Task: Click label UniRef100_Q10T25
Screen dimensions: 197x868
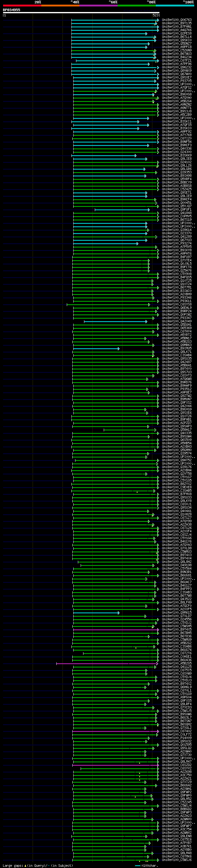Action: (177, 281)
